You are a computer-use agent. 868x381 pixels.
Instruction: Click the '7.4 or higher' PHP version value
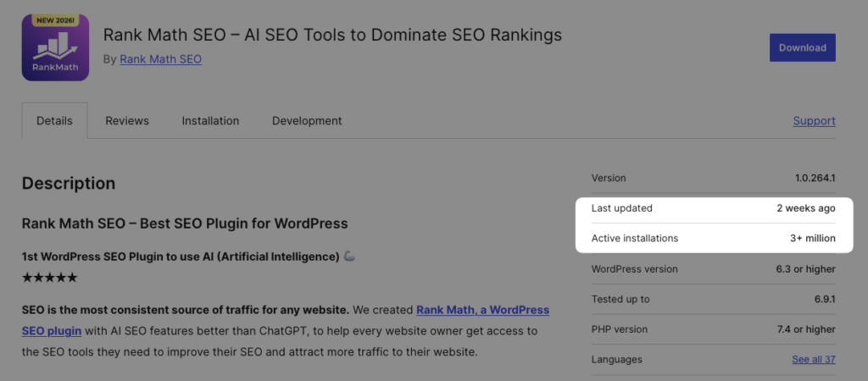click(806, 329)
